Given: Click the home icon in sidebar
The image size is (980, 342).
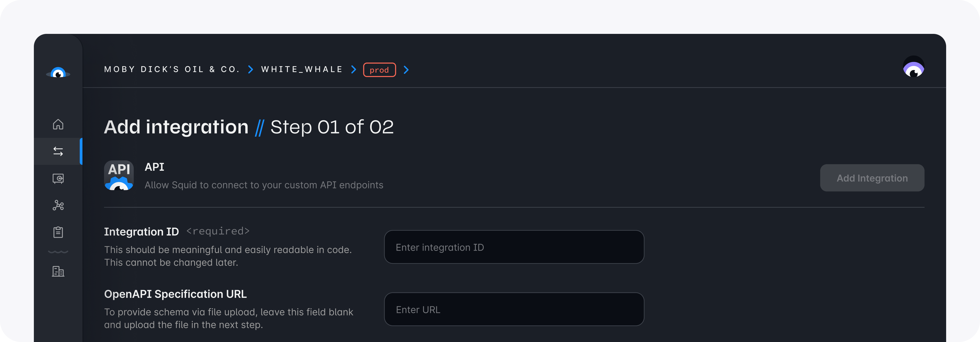Looking at the screenshot, I should click(x=59, y=123).
